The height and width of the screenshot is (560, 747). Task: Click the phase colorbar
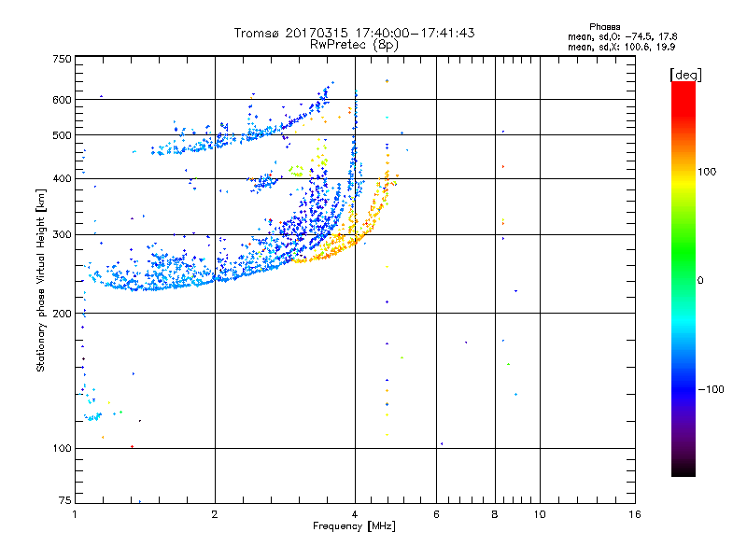(x=684, y=278)
